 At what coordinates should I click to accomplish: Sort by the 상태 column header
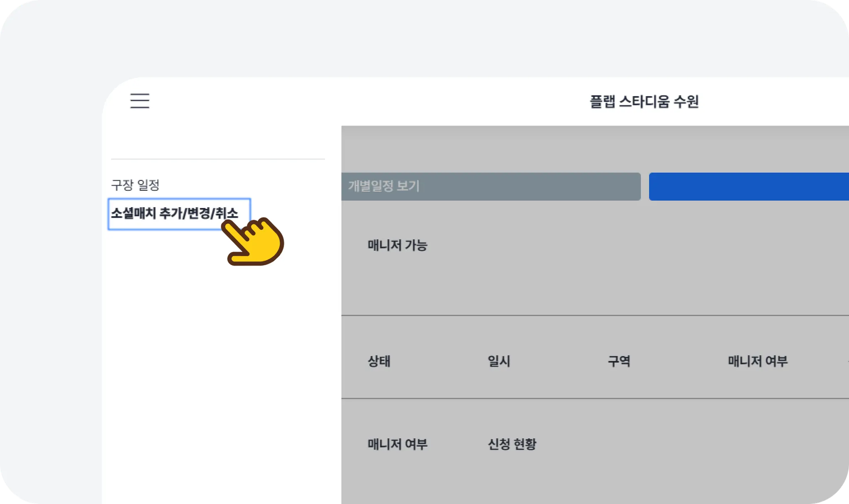379,361
